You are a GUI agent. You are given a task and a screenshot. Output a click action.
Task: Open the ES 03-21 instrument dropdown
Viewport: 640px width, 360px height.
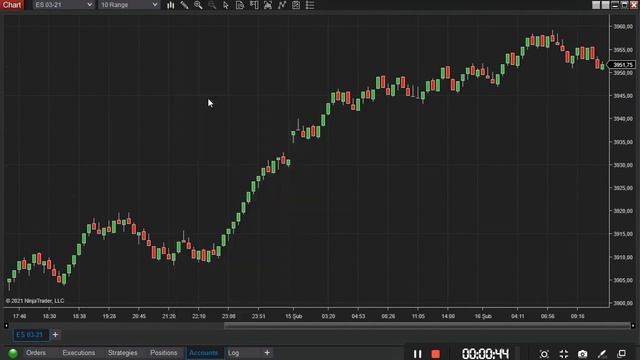click(63, 5)
